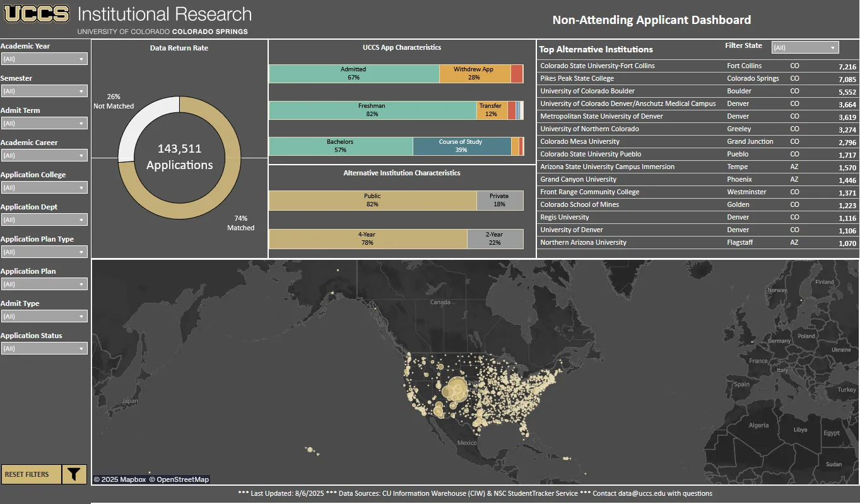Click the Canada label on the map
This screenshot has width=860, height=504.
(440, 302)
